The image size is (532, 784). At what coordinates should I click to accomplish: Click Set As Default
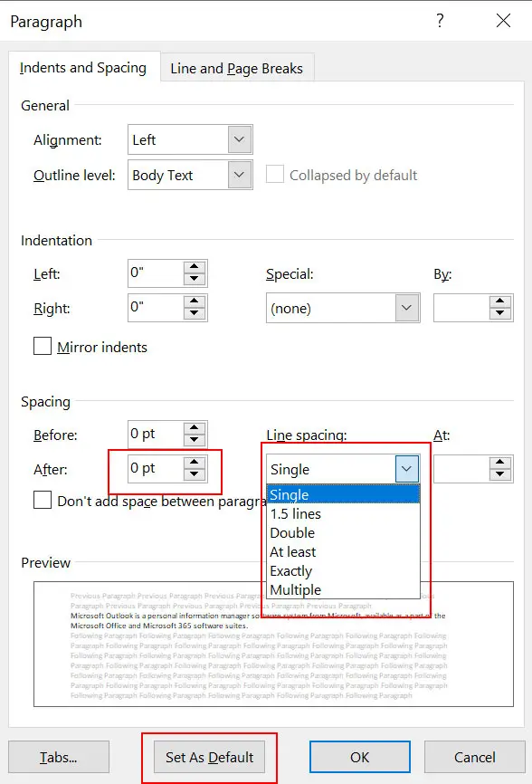click(x=209, y=758)
